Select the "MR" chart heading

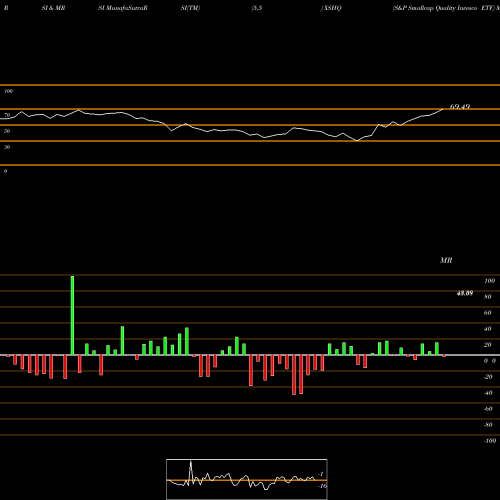[x=446, y=260]
